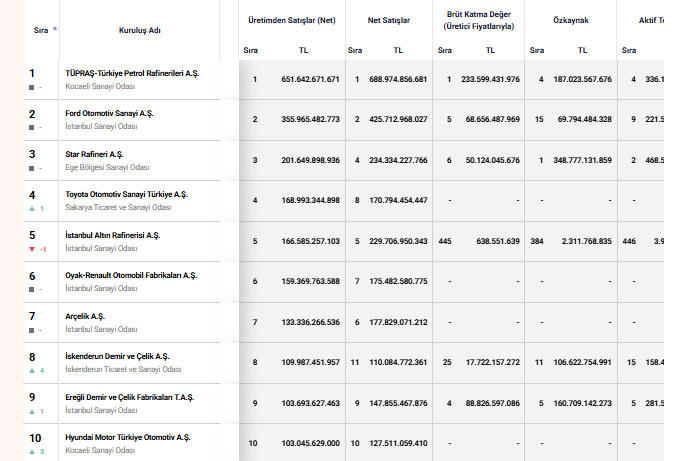Sort by the Sıra column arrow icon
This screenshot has width=682, height=461.
tap(55, 28)
